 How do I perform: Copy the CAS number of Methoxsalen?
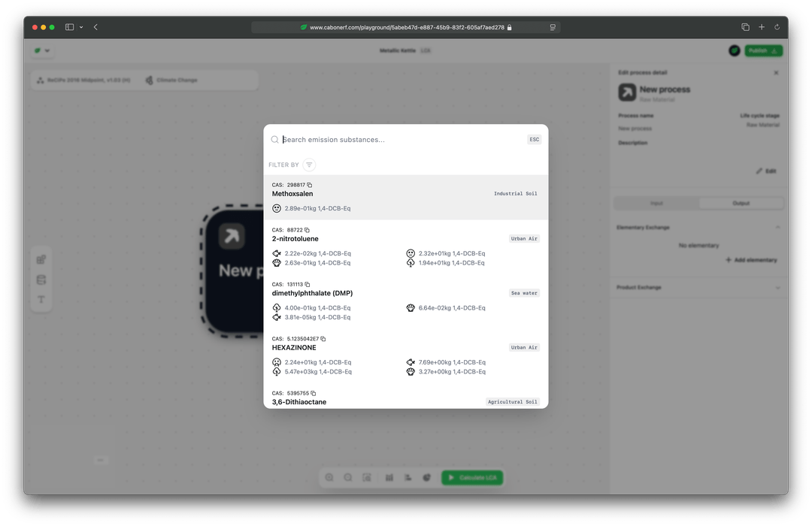click(x=310, y=185)
